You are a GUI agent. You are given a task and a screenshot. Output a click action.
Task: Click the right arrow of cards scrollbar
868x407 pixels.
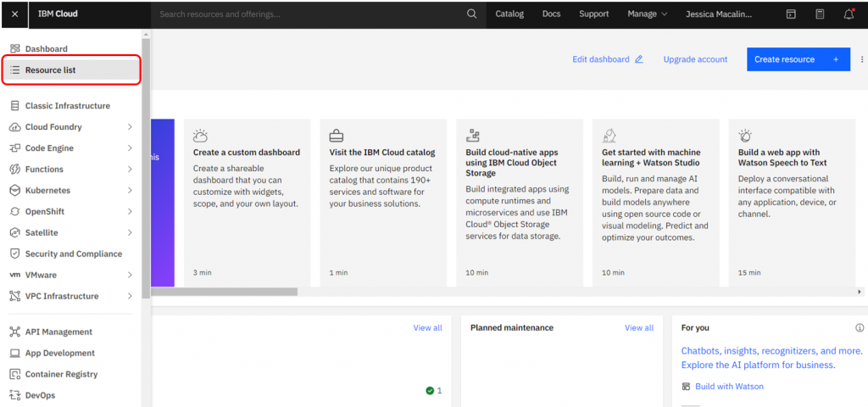[860, 292]
